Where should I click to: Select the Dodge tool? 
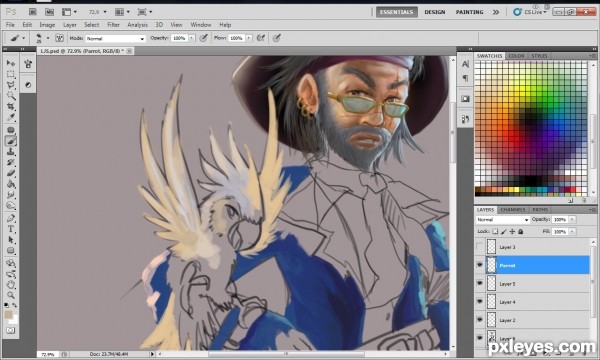pyautogui.click(x=11, y=206)
